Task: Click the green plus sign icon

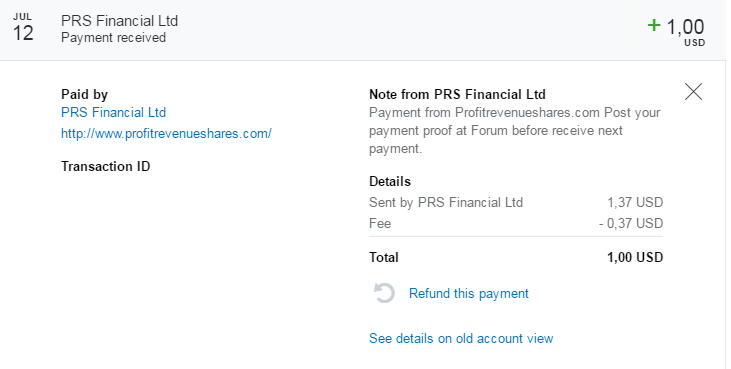Action: [x=654, y=25]
